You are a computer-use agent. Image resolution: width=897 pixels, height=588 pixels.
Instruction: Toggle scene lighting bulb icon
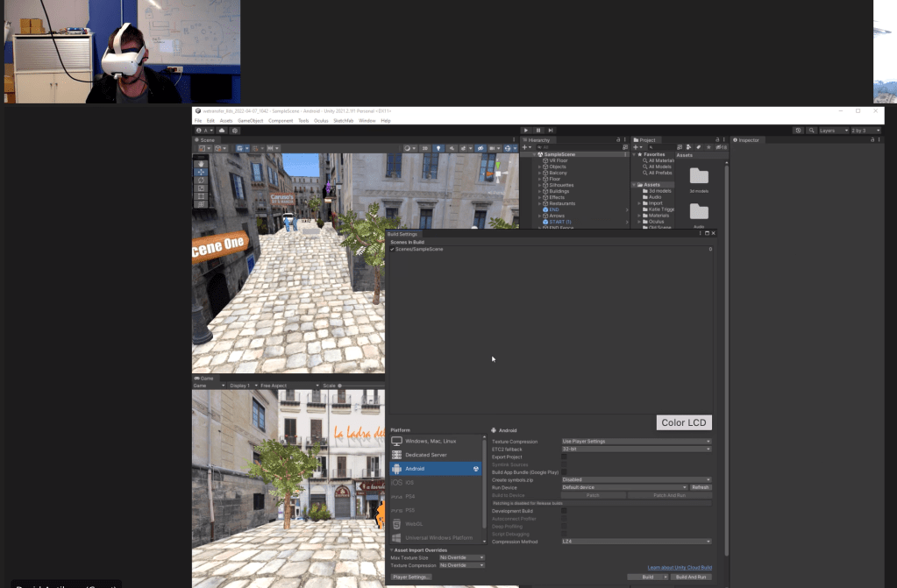(438, 148)
